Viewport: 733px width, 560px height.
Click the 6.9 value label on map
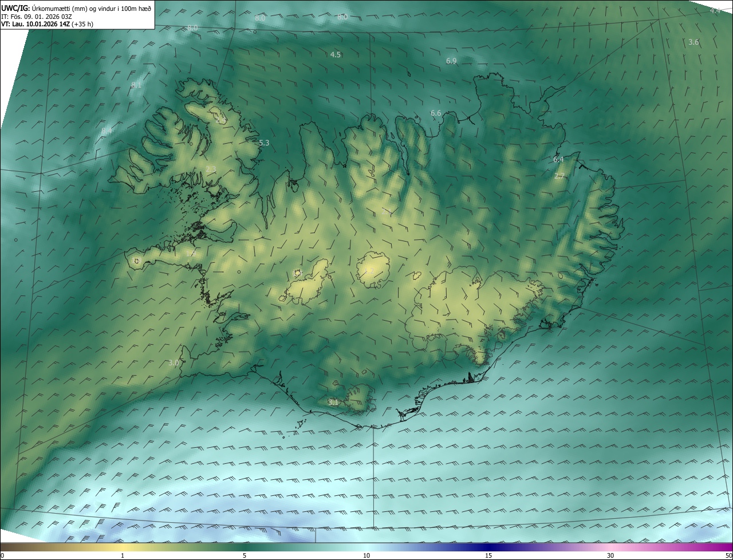point(451,61)
